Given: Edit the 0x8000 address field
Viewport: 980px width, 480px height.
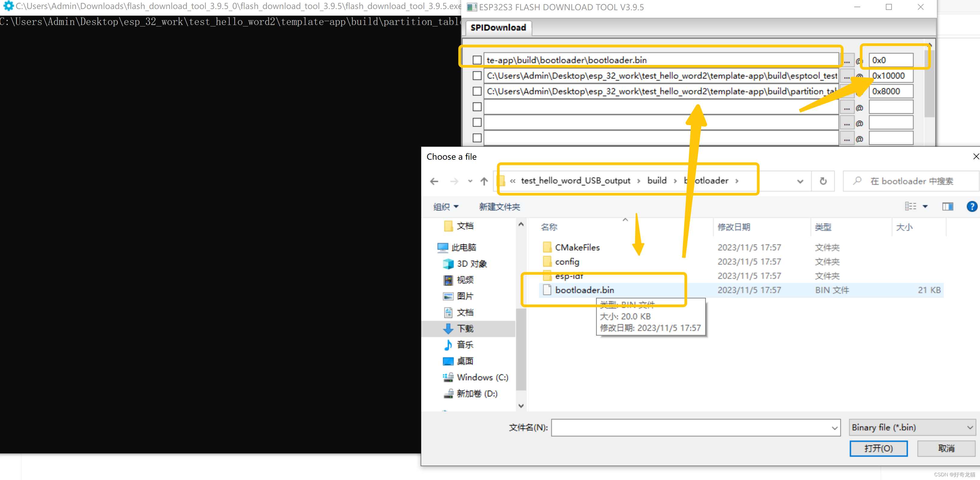Looking at the screenshot, I should pyautogui.click(x=891, y=91).
